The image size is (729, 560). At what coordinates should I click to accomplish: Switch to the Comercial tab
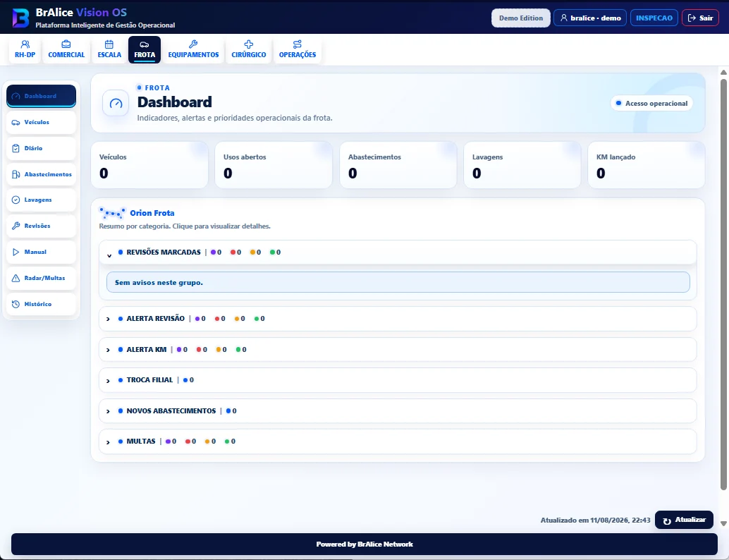pyautogui.click(x=66, y=49)
